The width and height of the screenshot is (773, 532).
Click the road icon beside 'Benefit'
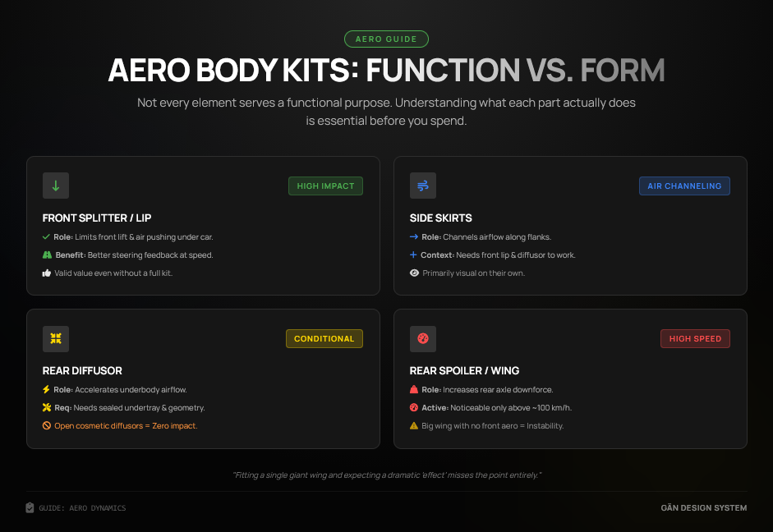[47, 255]
